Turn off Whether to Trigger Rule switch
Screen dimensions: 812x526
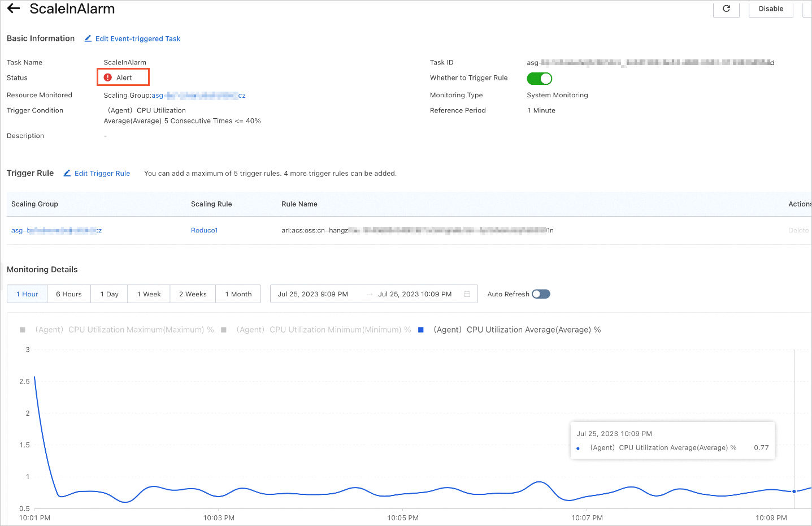point(539,78)
